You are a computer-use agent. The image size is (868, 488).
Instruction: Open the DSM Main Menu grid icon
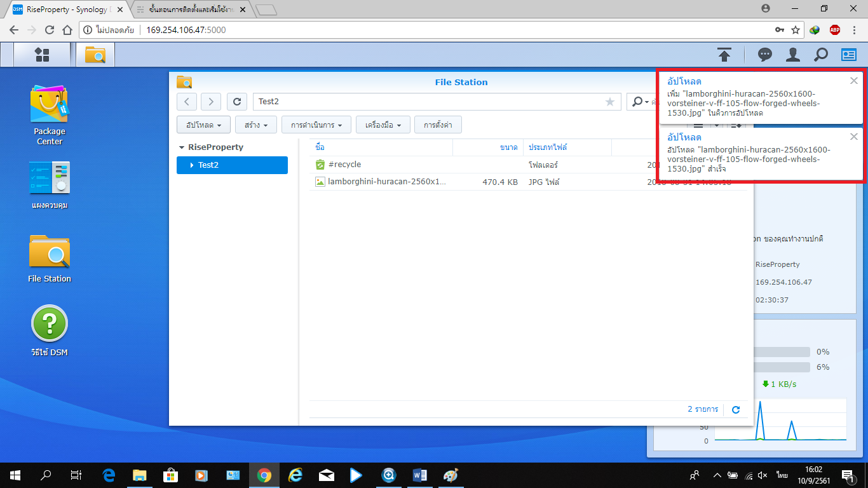point(42,55)
